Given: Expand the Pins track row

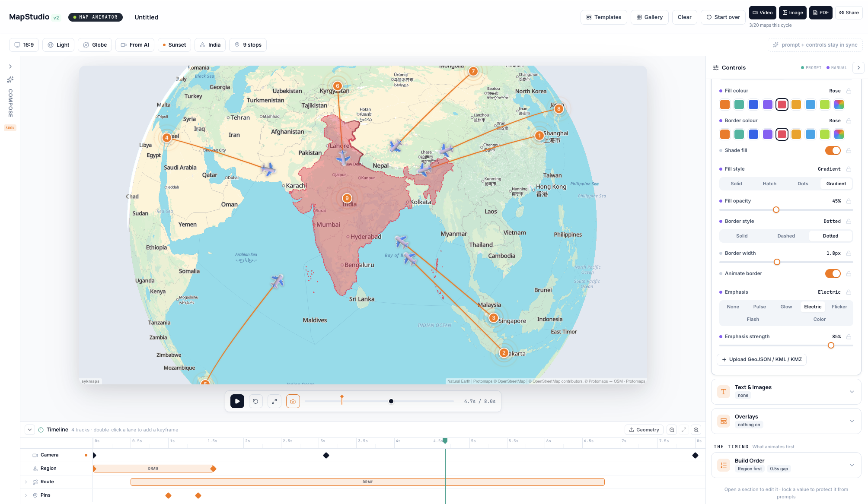Looking at the screenshot, I should [x=26, y=495].
